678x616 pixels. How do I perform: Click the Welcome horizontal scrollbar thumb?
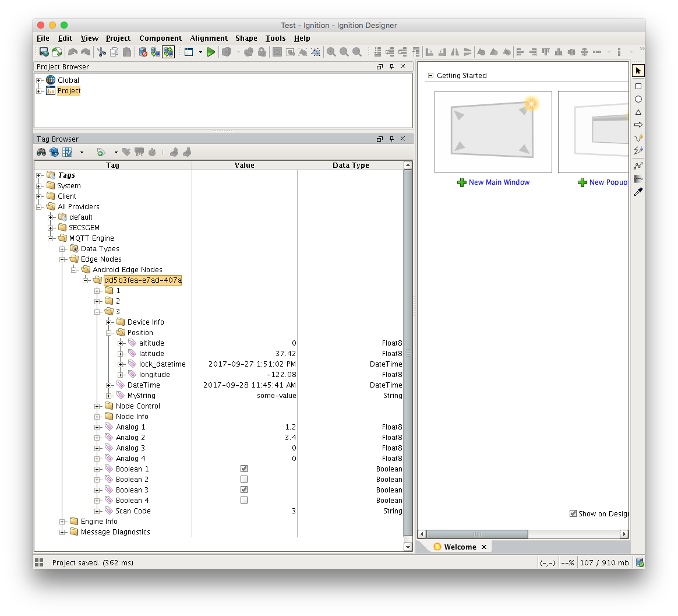click(x=477, y=534)
